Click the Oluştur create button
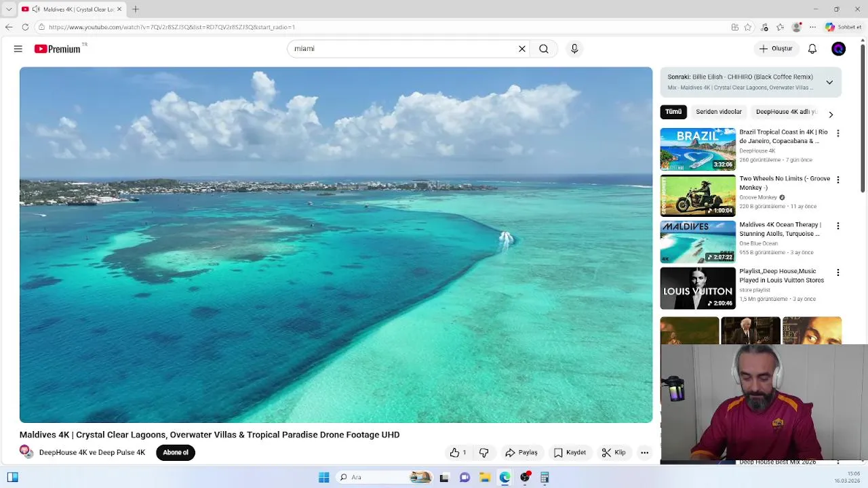The image size is (868, 488). tap(776, 49)
